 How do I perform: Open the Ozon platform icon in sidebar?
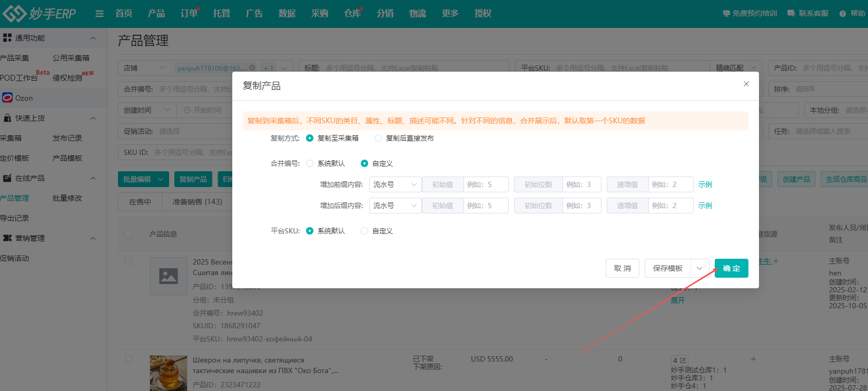point(7,98)
